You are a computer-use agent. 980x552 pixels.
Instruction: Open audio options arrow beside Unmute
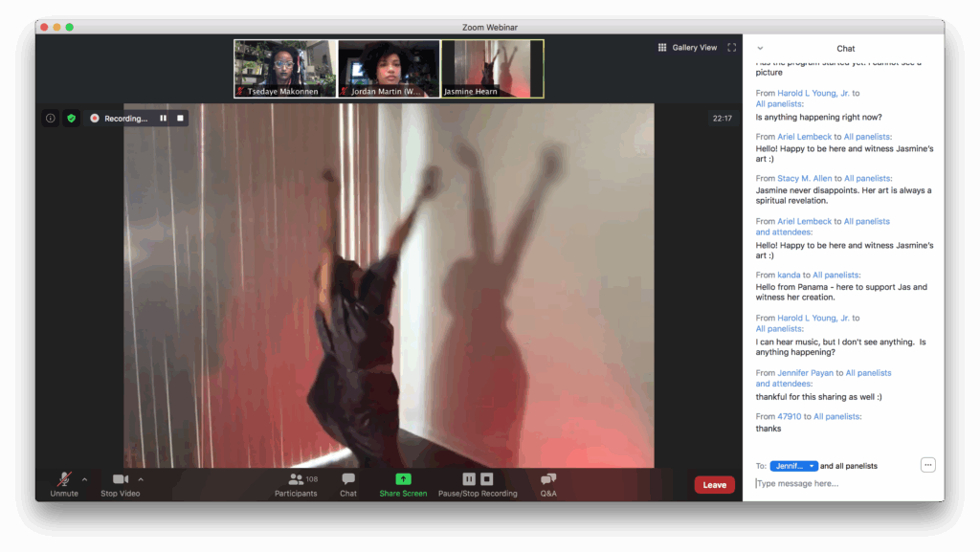[84, 479]
